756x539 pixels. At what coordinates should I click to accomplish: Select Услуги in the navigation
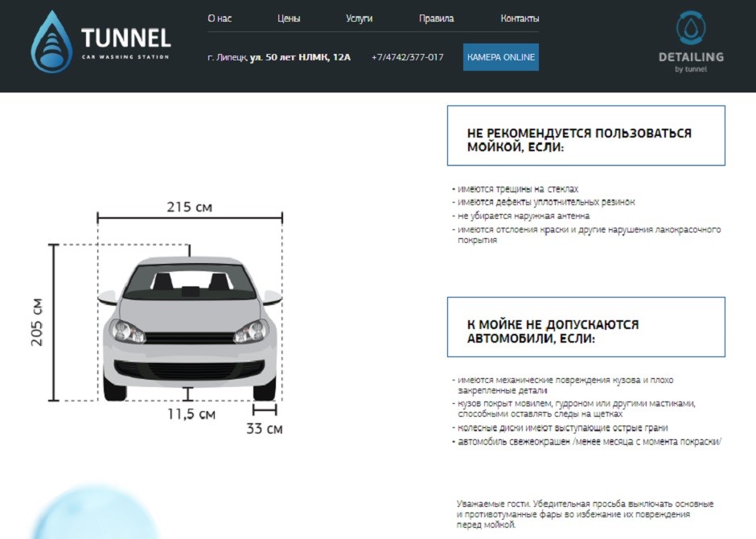pyautogui.click(x=359, y=19)
